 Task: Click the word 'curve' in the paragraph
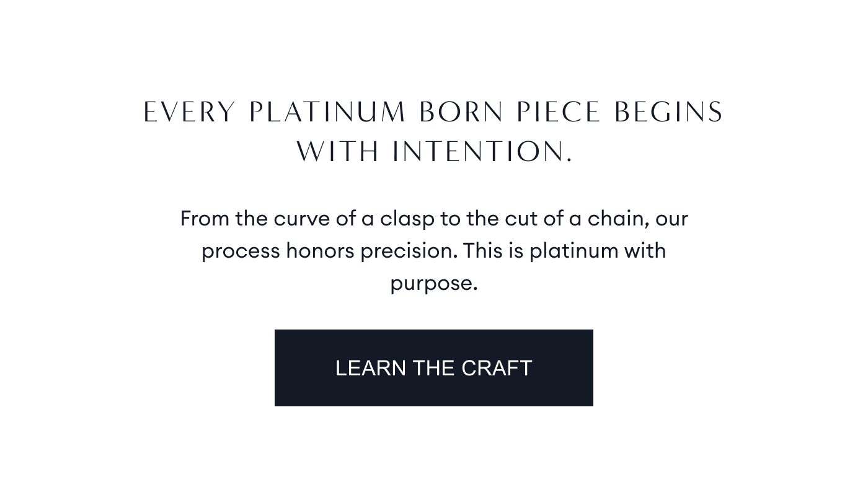[x=301, y=219]
